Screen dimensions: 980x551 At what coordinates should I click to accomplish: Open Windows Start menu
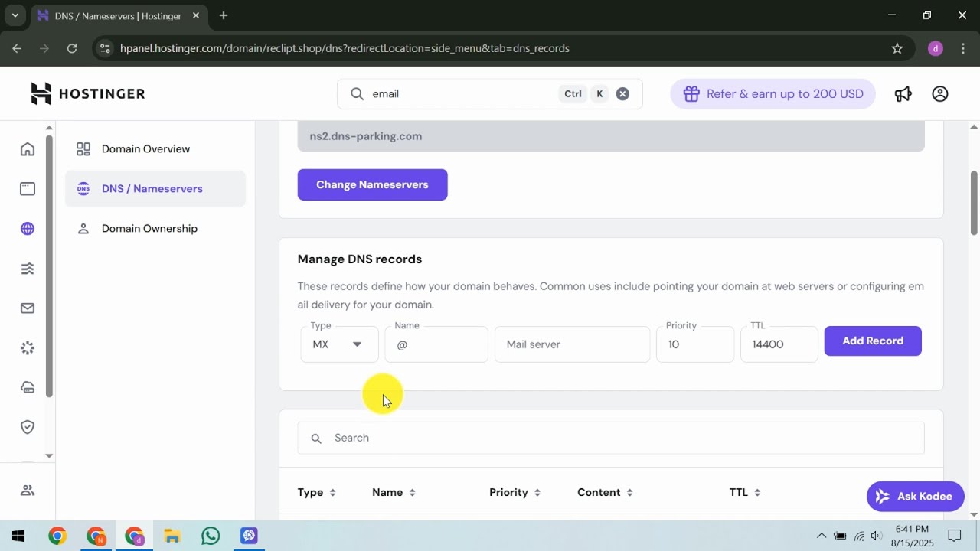coord(18,536)
